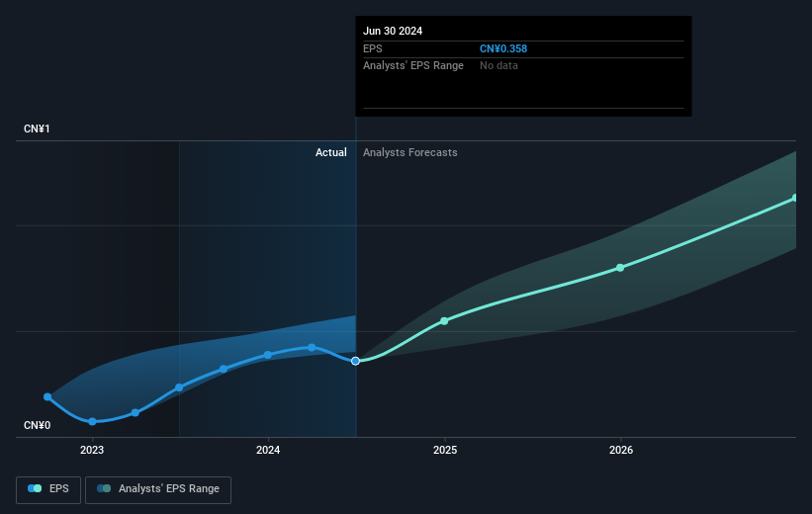Click the CN¥1 y-axis label

pos(37,128)
